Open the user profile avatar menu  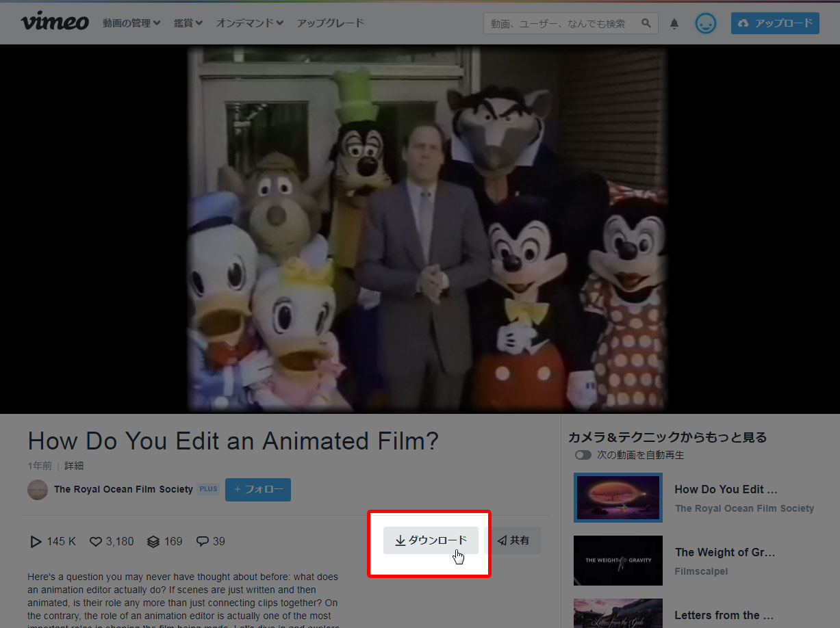pos(705,23)
